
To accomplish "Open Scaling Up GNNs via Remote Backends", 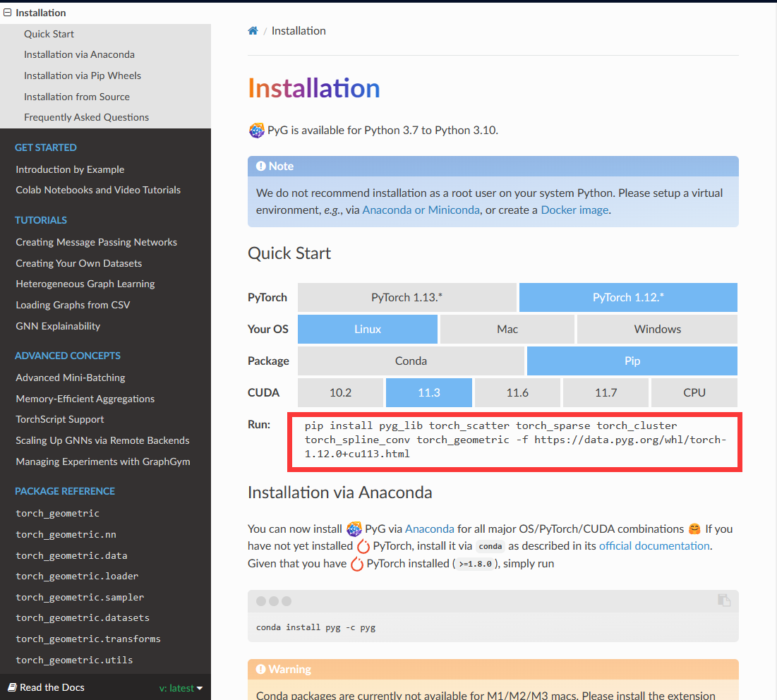I will pyautogui.click(x=102, y=440).
